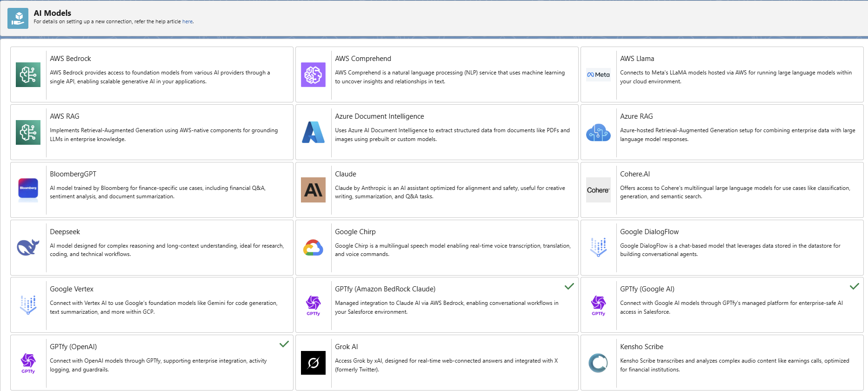The width and height of the screenshot is (868, 391).
Task: Click the AI Models header icon
Action: (18, 18)
